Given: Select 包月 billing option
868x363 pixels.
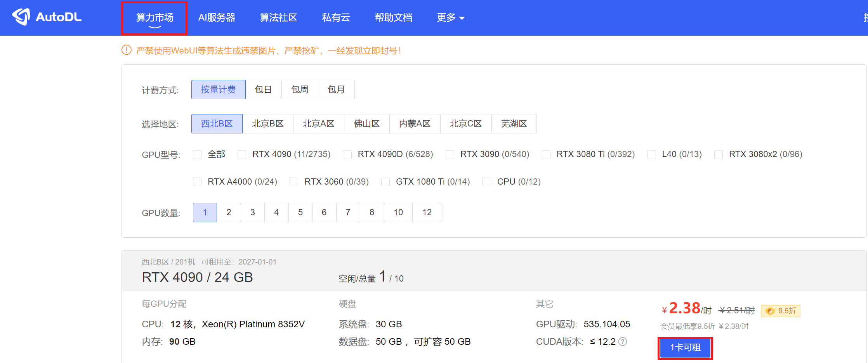Looking at the screenshot, I should pyautogui.click(x=336, y=90).
